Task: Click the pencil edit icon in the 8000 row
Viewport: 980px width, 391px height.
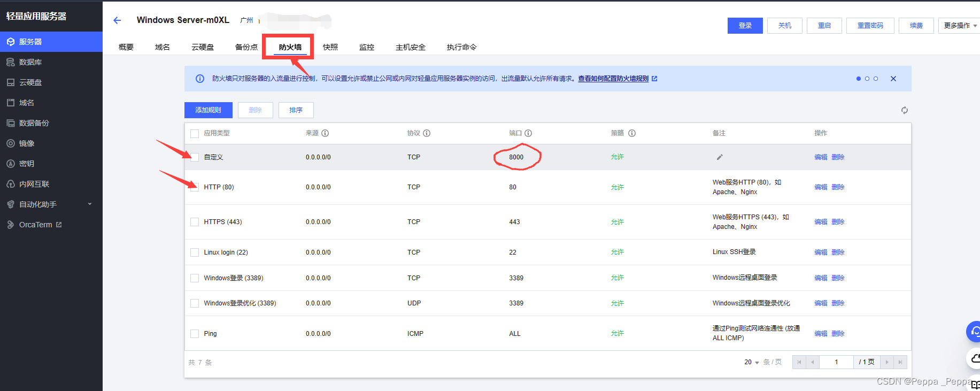Action: coord(720,157)
